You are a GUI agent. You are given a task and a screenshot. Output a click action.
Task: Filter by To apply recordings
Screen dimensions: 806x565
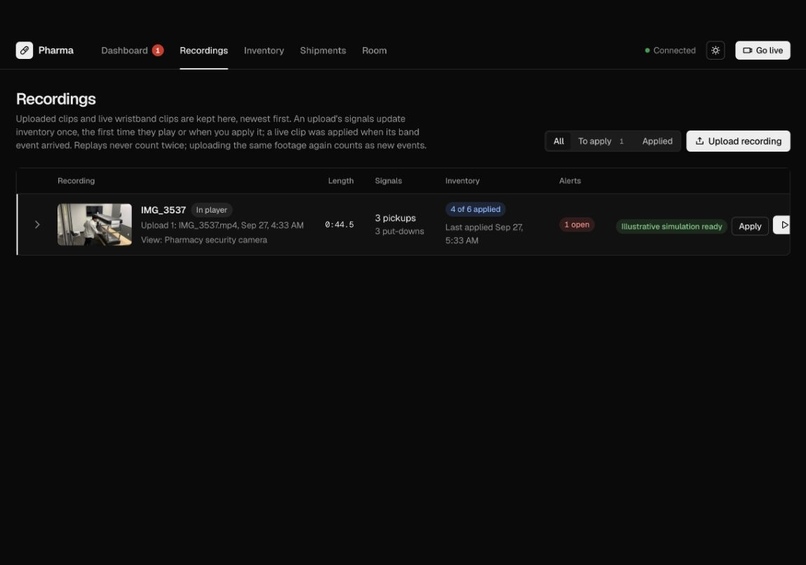pyautogui.click(x=601, y=141)
